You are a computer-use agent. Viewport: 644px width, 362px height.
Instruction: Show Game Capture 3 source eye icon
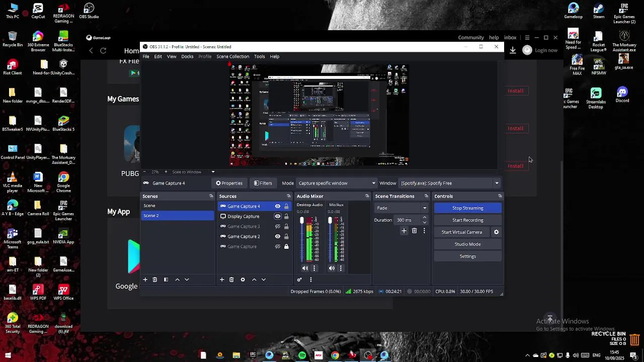tap(277, 226)
